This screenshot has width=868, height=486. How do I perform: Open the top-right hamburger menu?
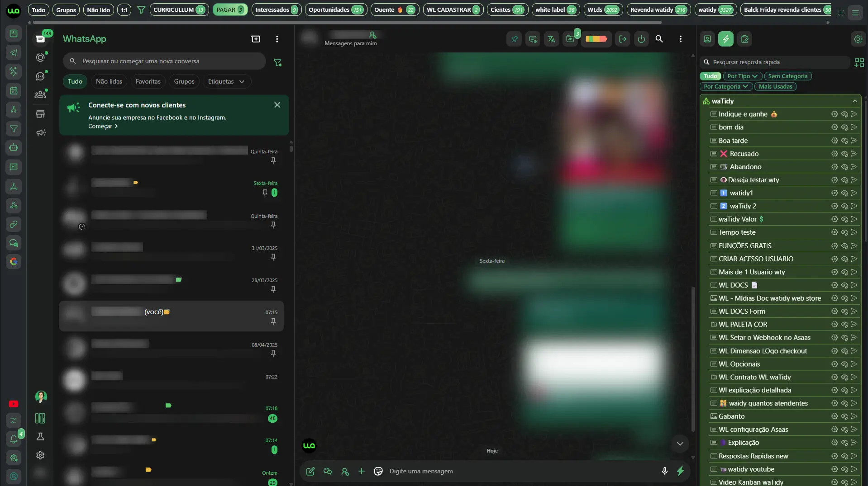point(855,13)
